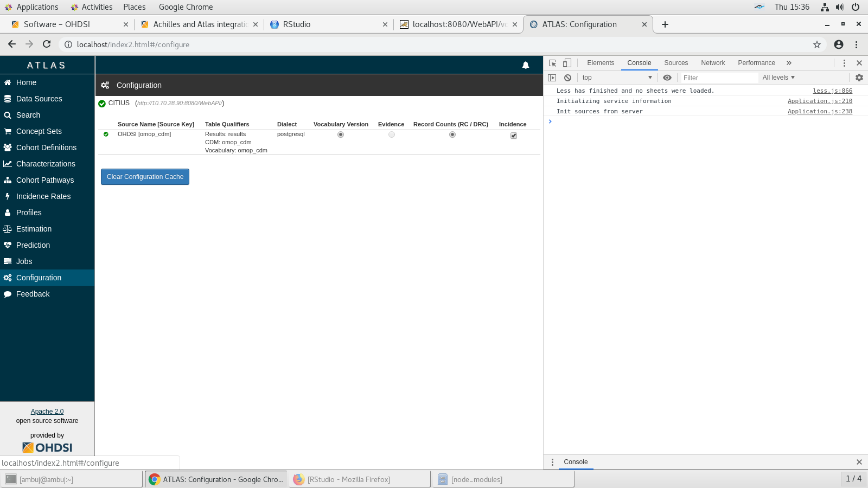Select the Vocabulary Version radio button
The height and width of the screenshot is (488, 868).
[340, 134]
